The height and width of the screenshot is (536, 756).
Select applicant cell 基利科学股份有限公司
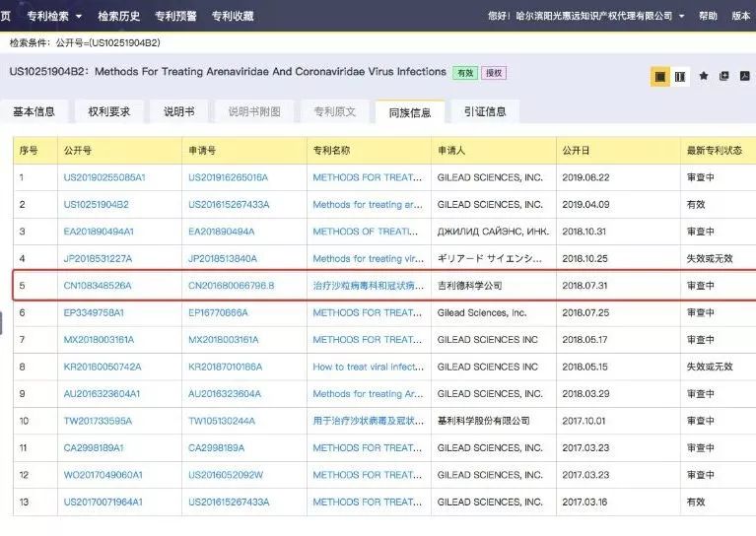pos(484,421)
